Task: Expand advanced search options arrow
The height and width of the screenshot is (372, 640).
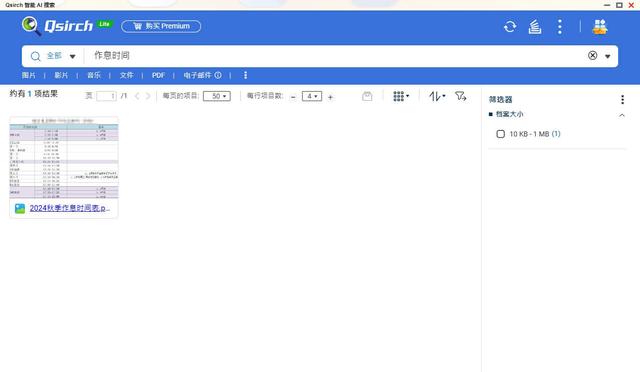Action: [x=608, y=56]
